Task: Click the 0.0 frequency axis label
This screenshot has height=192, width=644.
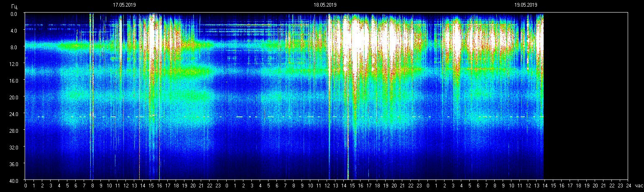Action: tap(14, 14)
